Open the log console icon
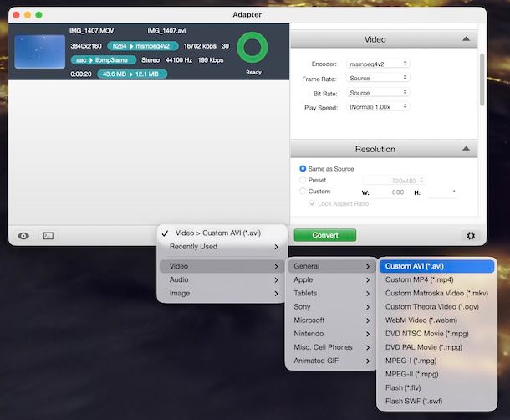The height and width of the screenshot is (420, 510). [x=48, y=236]
